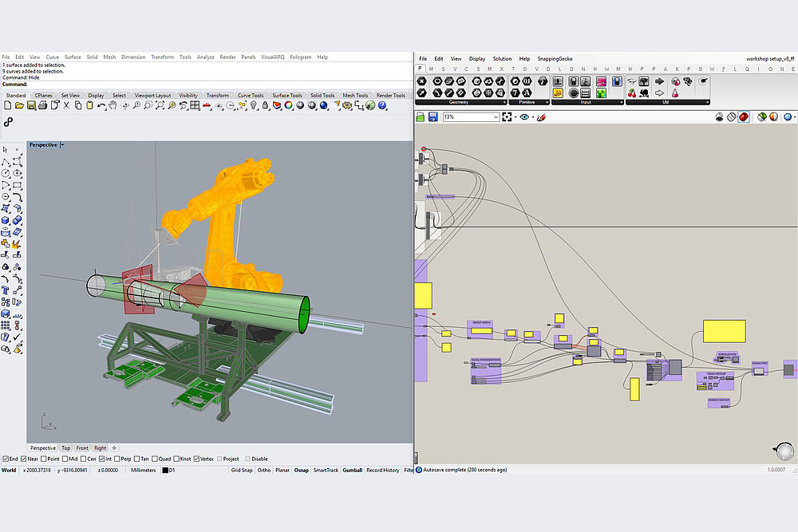Click the Grasshopper save file icon
The width and height of the screenshot is (798, 532).
coord(433,117)
